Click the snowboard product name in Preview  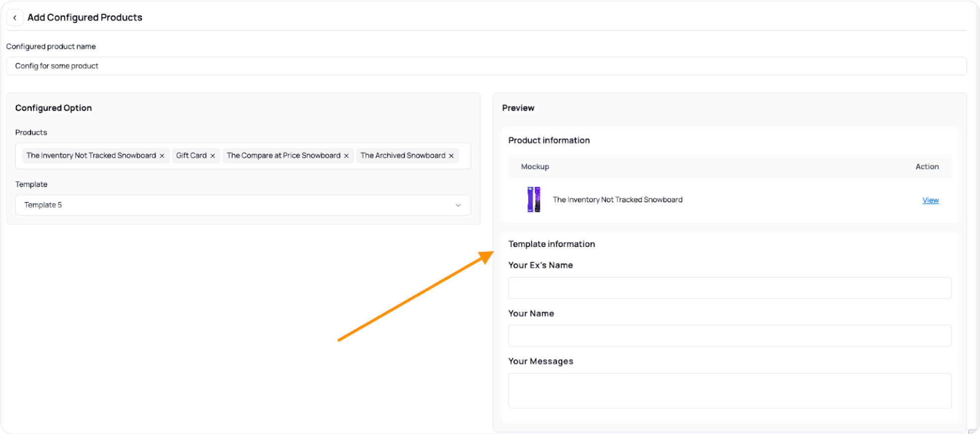[617, 200]
